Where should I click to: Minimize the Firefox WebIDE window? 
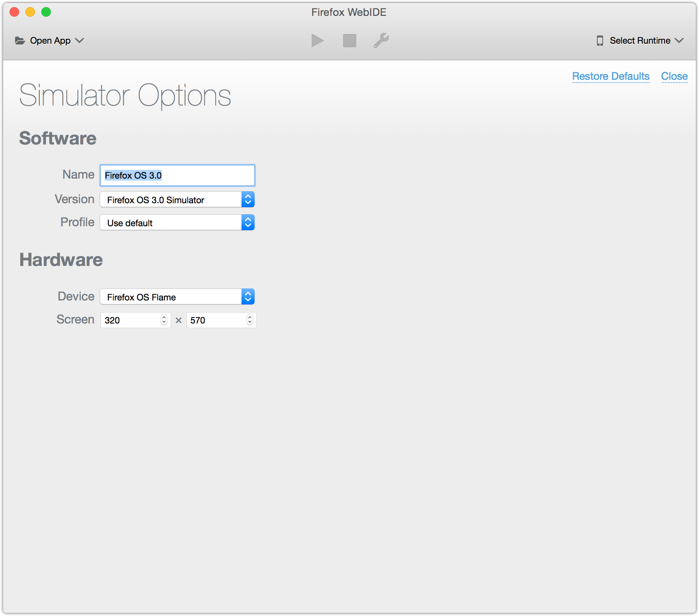30,12
